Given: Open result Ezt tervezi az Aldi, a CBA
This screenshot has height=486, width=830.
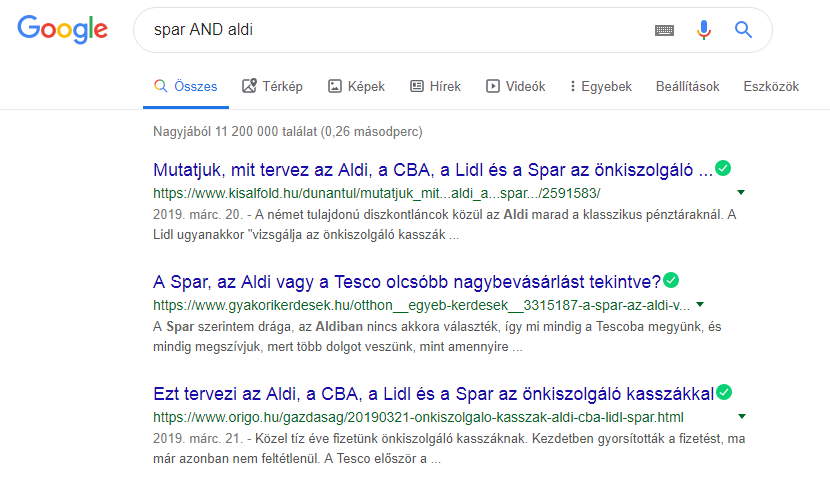Looking at the screenshot, I should (x=434, y=394).
